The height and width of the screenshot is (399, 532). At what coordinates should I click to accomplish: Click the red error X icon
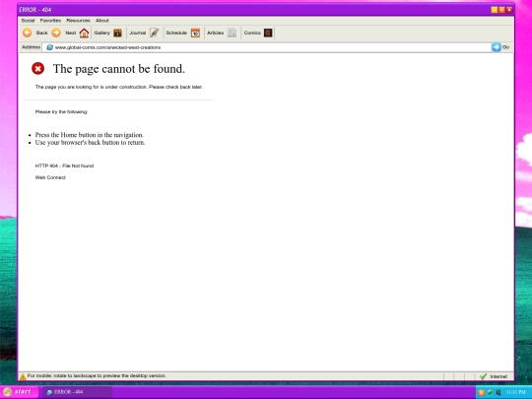point(38,69)
